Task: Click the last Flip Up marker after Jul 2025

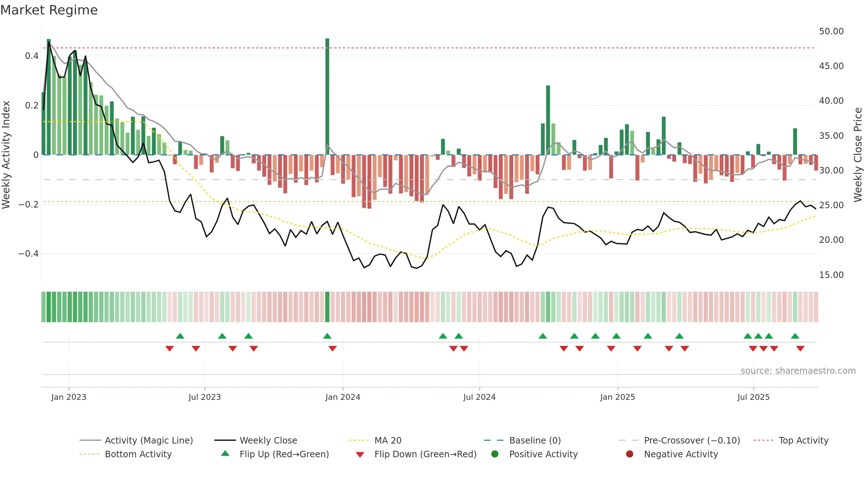Action: (x=795, y=336)
